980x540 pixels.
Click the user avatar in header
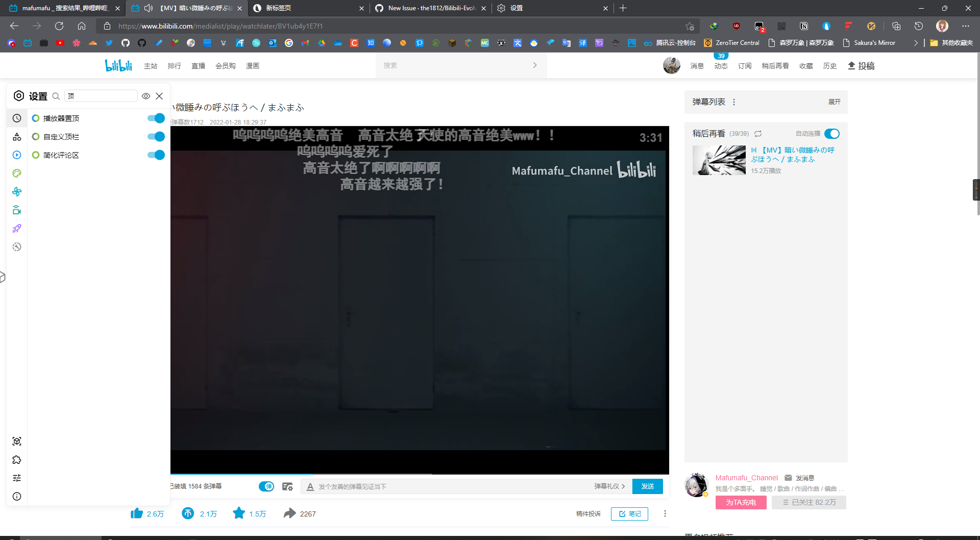click(x=672, y=65)
